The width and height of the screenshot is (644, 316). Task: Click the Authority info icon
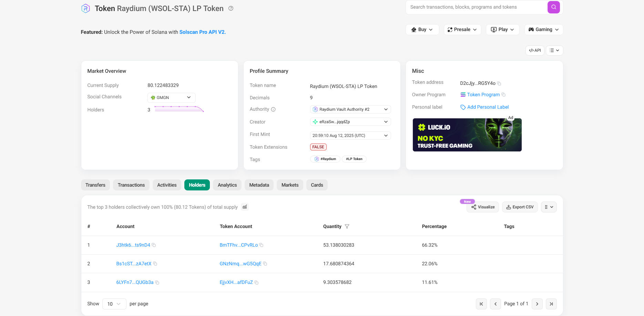(x=273, y=109)
